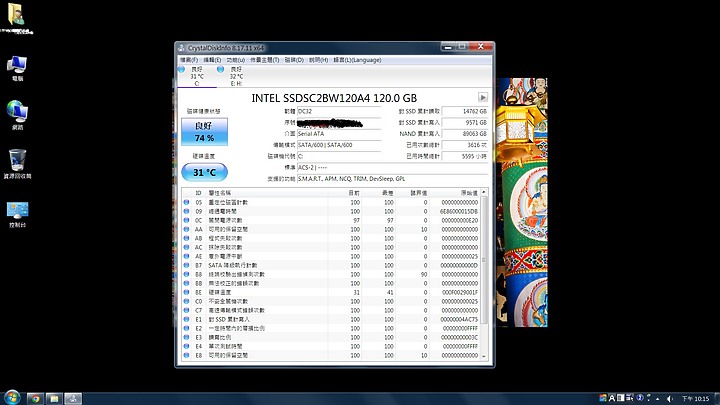The width and height of the screenshot is (720, 405).
Task: Select the 電腦 computer desktop icon
Action: pos(17,68)
